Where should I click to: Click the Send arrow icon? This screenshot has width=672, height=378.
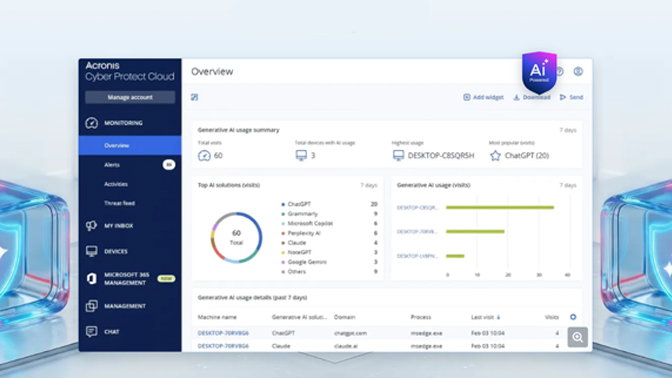click(x=563, y=97)
